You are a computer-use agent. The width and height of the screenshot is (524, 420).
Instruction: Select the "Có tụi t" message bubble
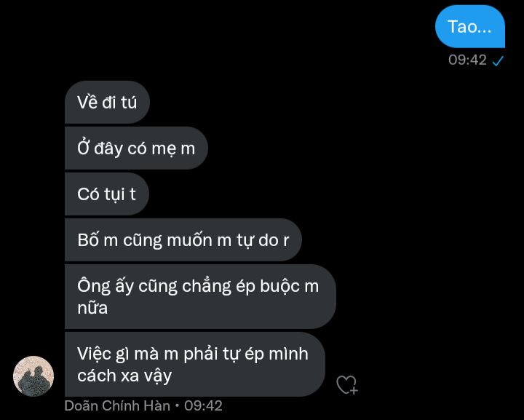click(x=106, y=194)
